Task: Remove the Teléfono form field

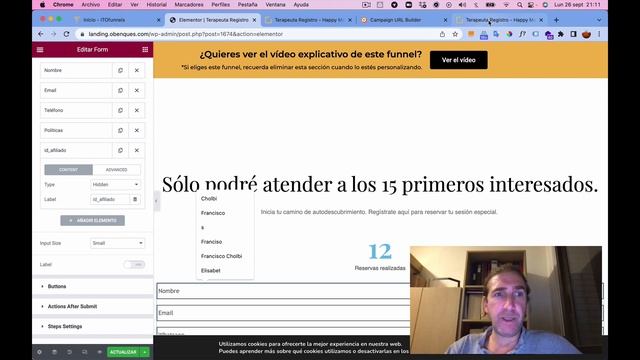Action: [x=137, y=110]
